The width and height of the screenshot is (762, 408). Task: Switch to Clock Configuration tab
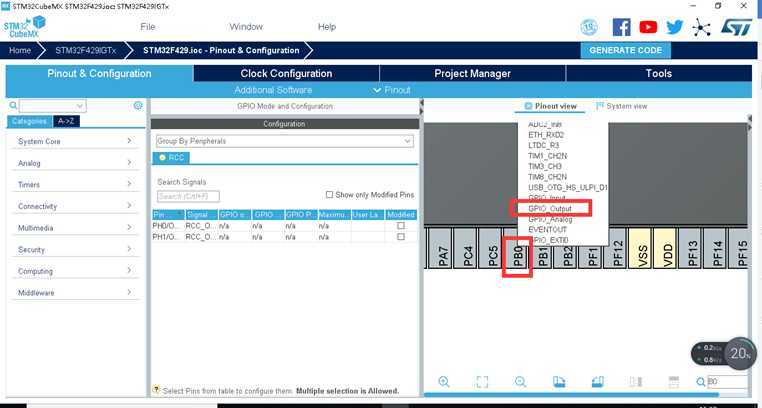(286, 73)
